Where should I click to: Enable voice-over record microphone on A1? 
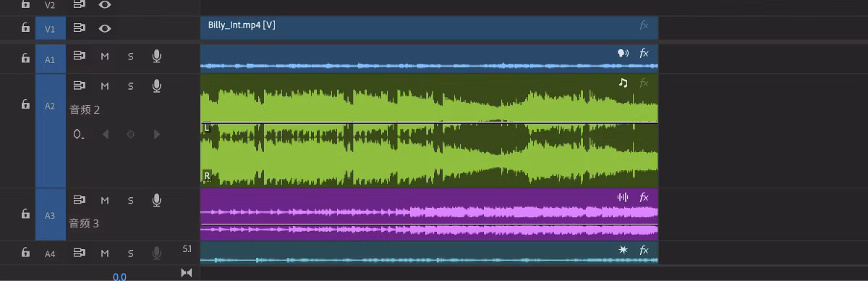(156, 56)
